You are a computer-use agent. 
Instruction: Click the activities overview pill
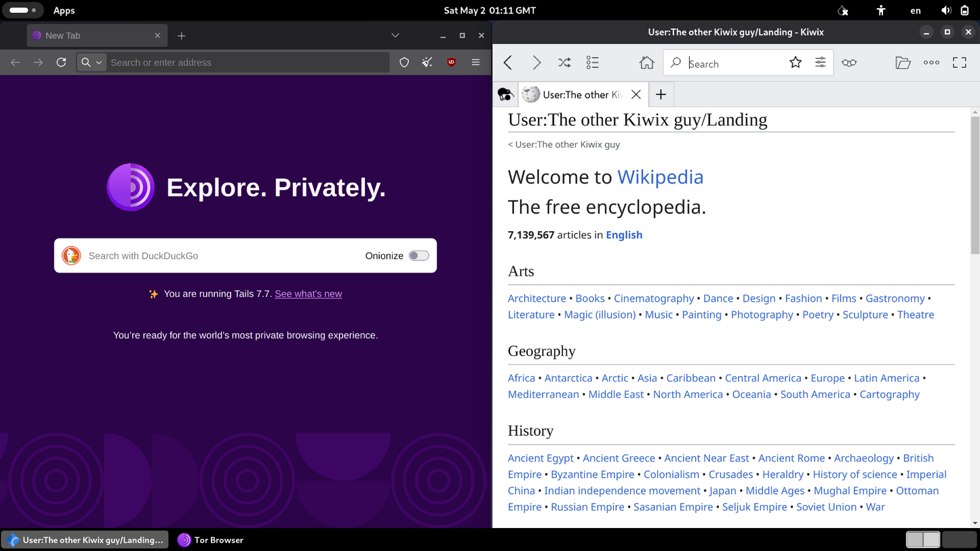point(22,10)
